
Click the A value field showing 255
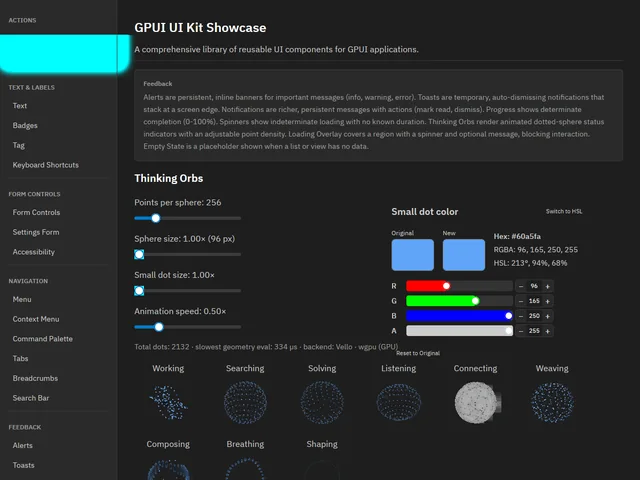[534, 331]
